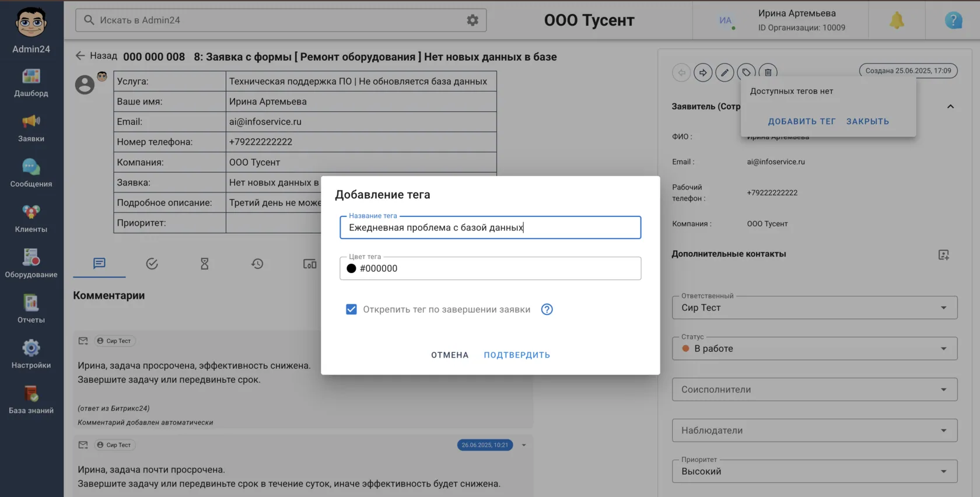Viewport: 980px width, 497px height.
Task: Open Заявки megaphone icon in sidebar
Action: (x=31, y=121)
